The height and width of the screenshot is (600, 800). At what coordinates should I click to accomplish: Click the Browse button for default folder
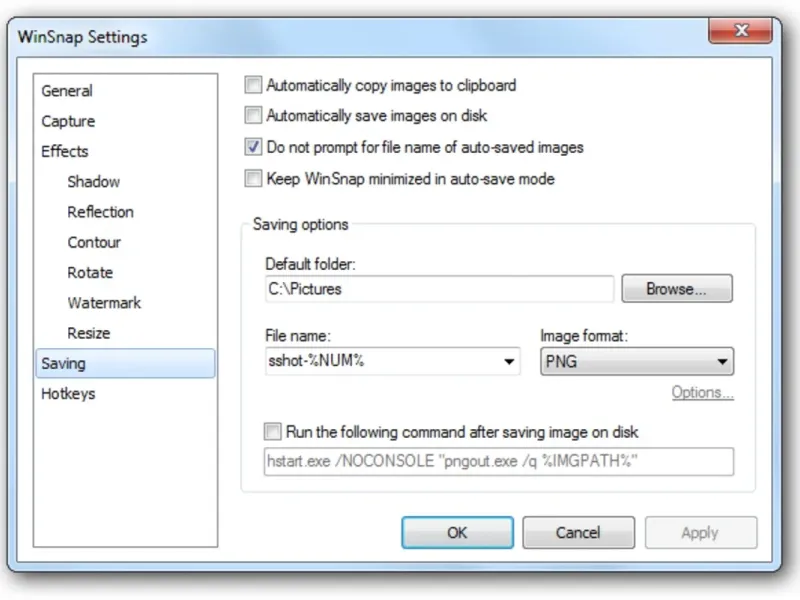[x=676, y=289]
